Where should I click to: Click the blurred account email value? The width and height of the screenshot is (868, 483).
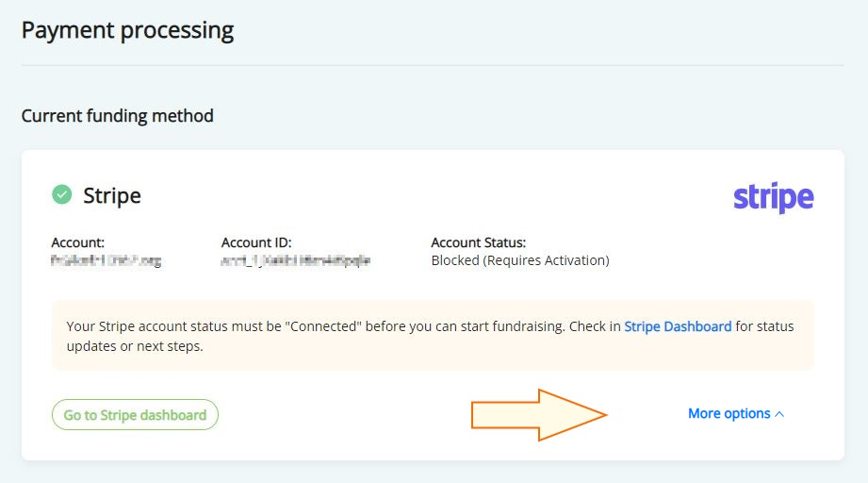(x=106, y=260)
